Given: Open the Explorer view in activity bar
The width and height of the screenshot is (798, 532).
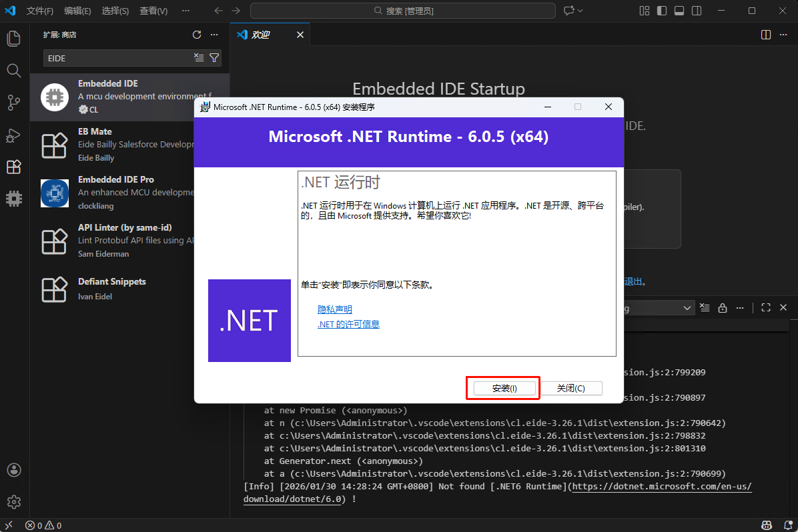Looking at the screenshot, I should point(13,38).
